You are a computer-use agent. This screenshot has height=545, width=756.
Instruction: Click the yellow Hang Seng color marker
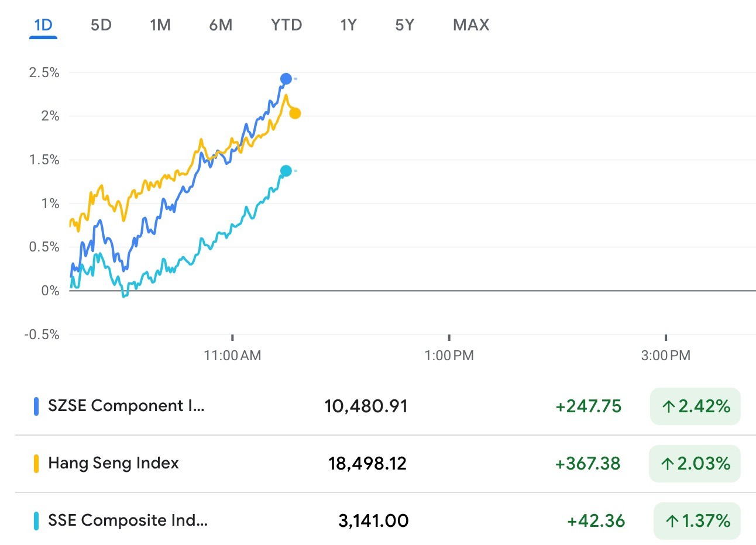pos(36,464)
